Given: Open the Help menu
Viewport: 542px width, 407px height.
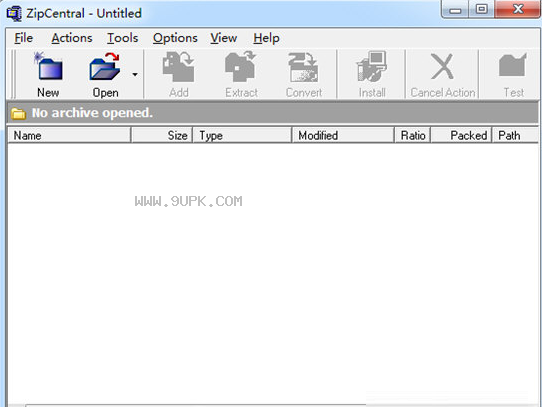Looking at the screenshot, I should [266, 38].
